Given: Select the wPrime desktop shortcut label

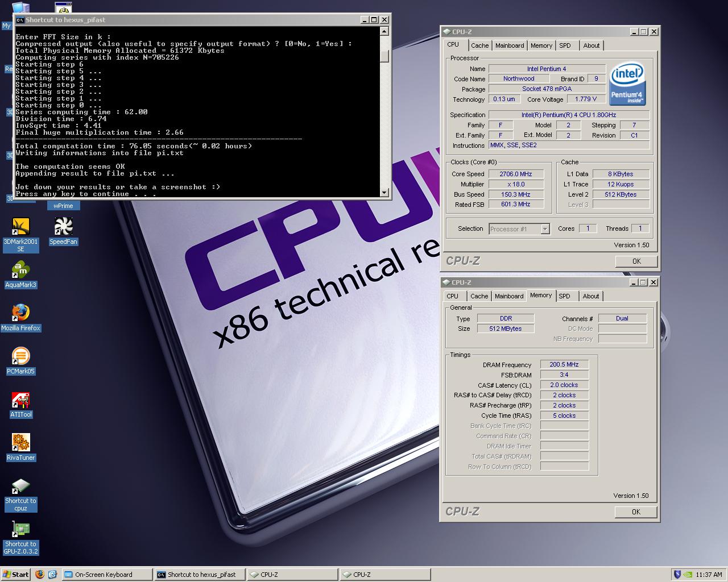Looking at the screenshot, I should 63,206.
